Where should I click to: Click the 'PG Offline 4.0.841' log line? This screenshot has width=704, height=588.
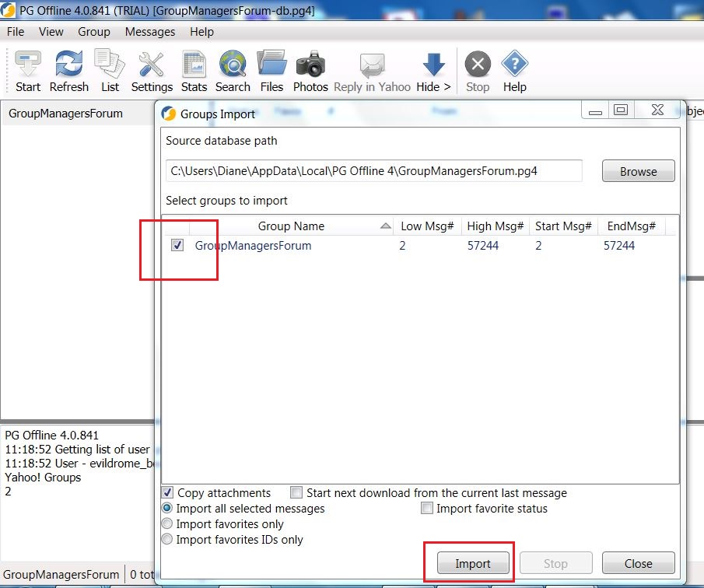51,435
